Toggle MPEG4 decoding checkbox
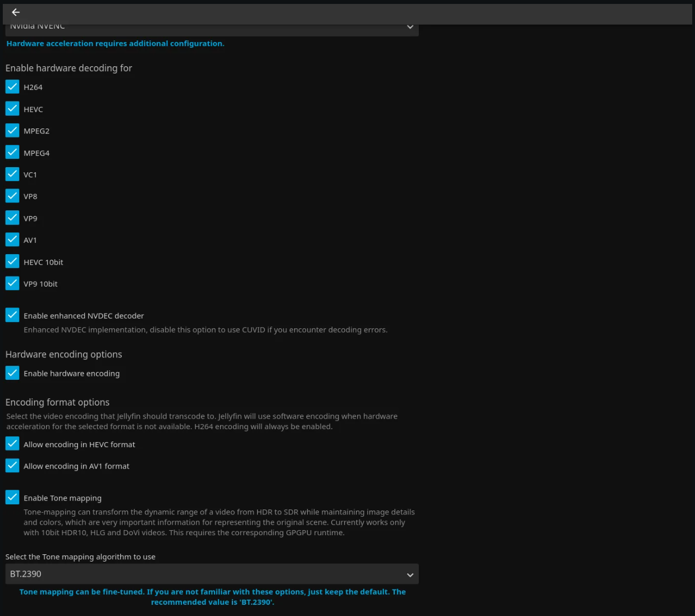 (12, 153)
